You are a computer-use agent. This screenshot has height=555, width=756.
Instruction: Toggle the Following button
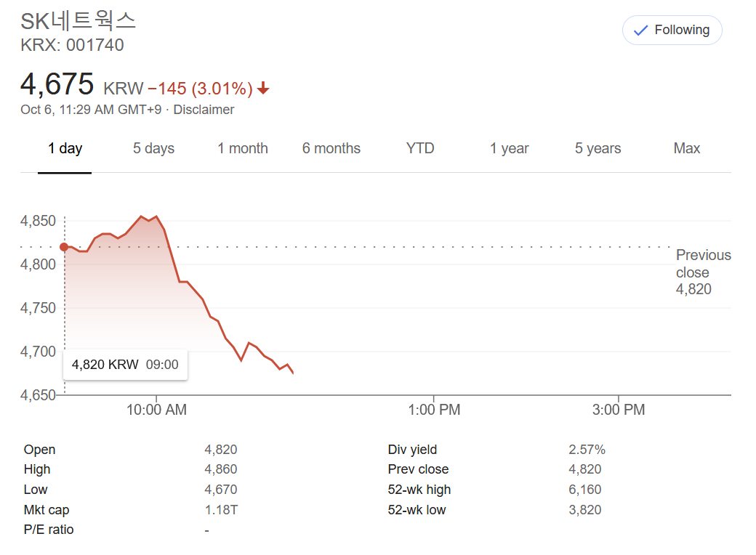[x=672, y=31]
